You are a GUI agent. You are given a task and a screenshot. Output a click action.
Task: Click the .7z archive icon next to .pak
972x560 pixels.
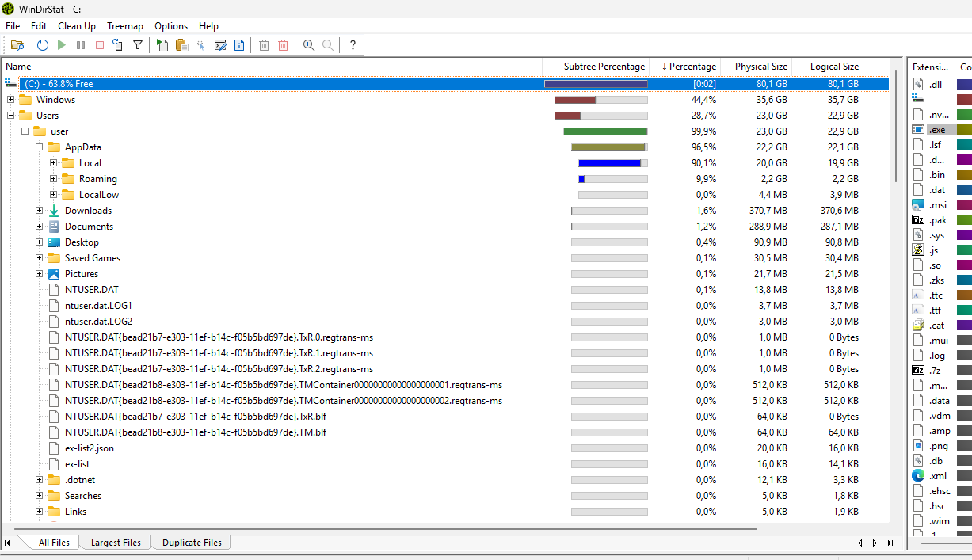pyautogui.click(x=918, y=219)
